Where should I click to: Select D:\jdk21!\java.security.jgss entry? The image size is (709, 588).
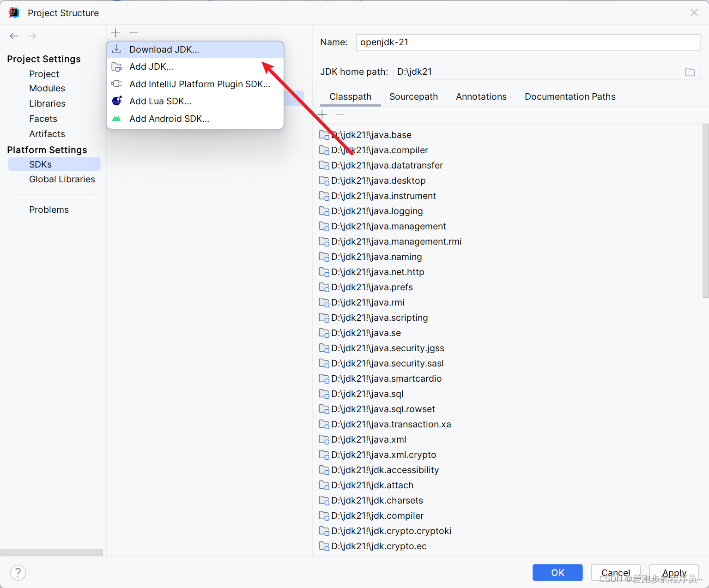[x=388, y=348]
